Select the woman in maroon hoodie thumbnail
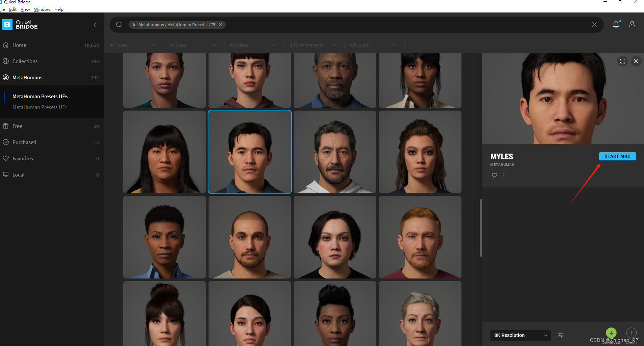644x346 pixels. (250, 80)
